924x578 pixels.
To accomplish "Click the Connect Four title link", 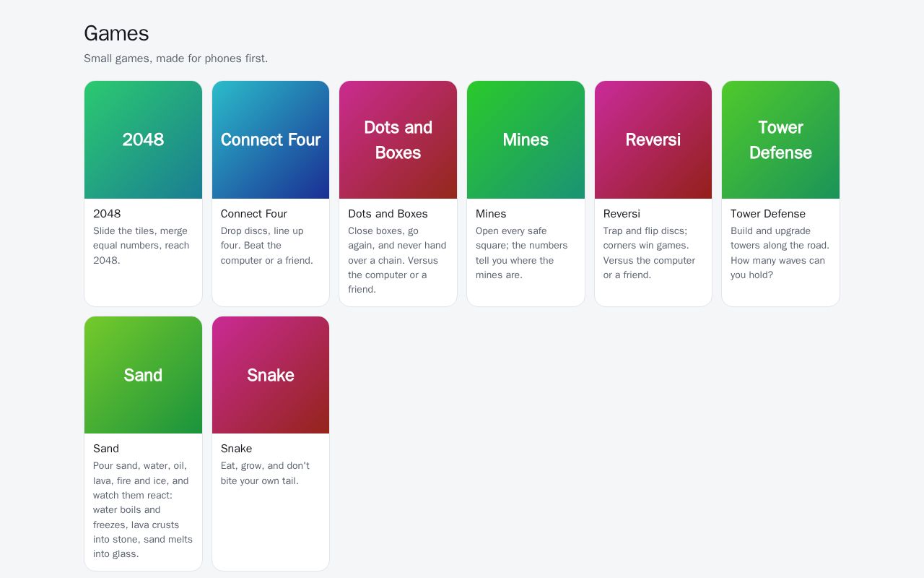I will click(254, 214).
